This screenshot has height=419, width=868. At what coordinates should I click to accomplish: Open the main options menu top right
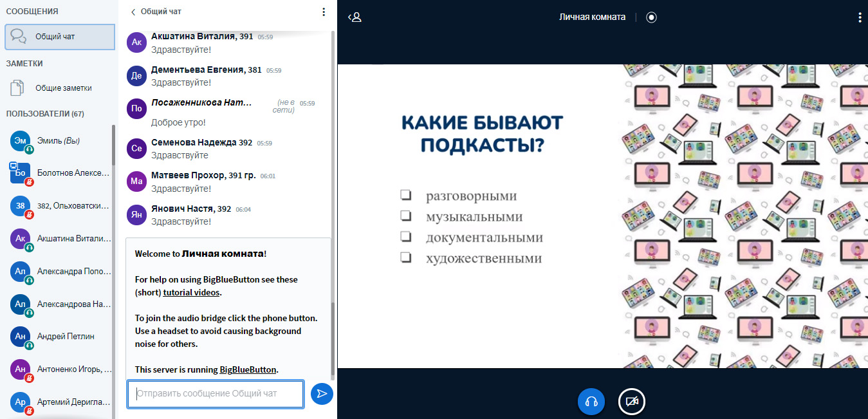[859, 17]
